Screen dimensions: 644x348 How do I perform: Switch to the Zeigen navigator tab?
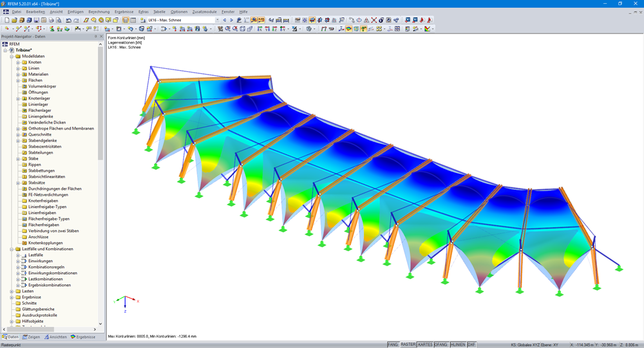coord(31,337)
